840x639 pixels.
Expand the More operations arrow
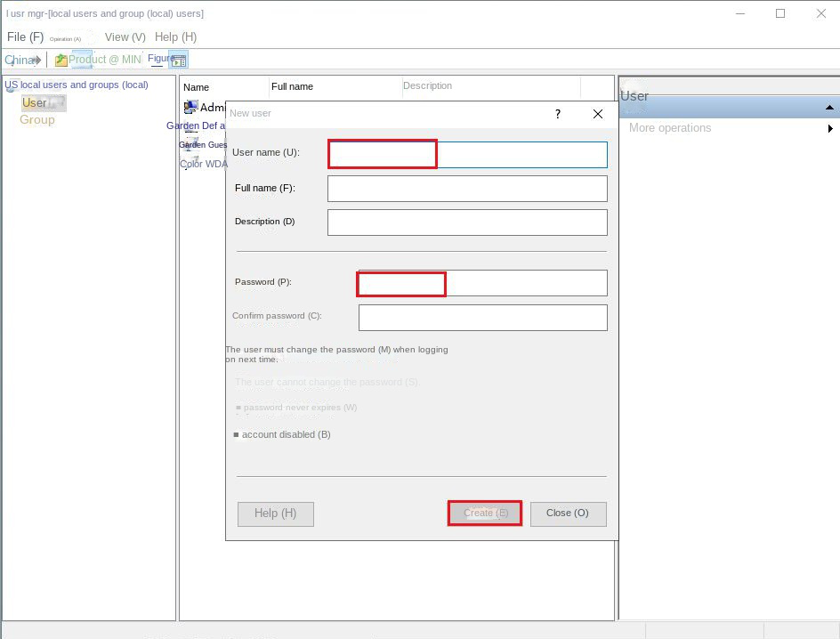coord(829,128)
